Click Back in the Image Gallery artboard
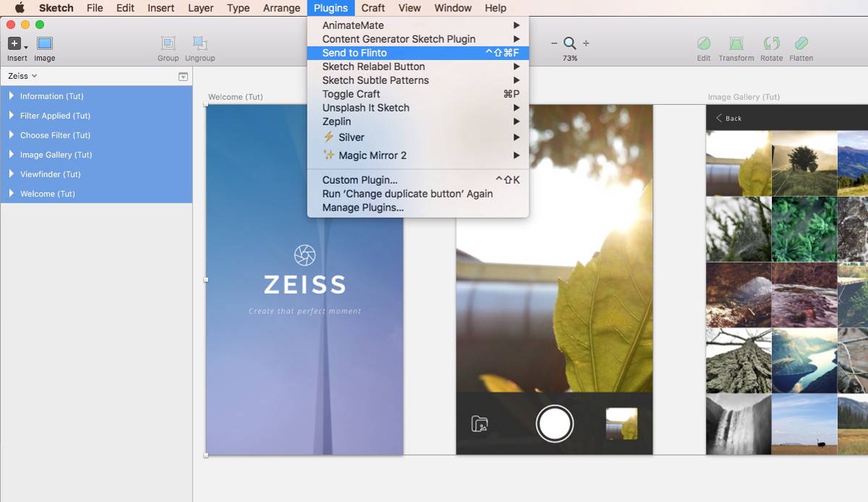This screenshot has width=868, height=502. [x=729, y=118]
